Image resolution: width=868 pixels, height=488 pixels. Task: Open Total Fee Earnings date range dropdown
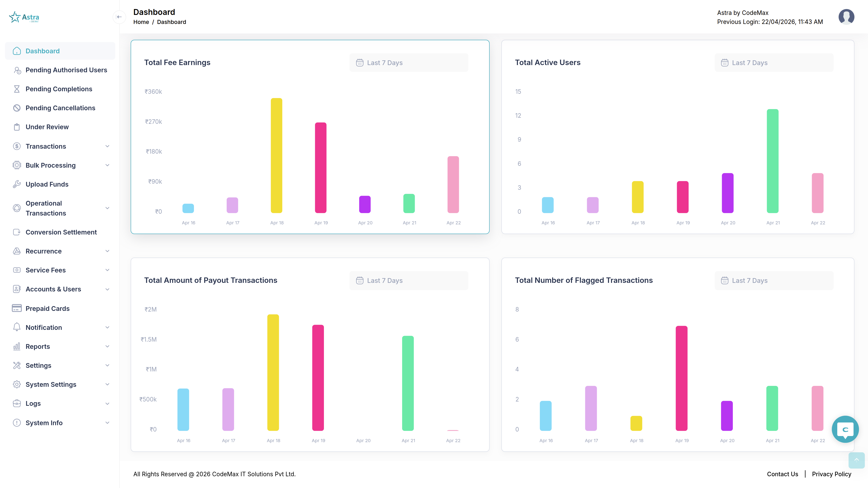point(409,63)
